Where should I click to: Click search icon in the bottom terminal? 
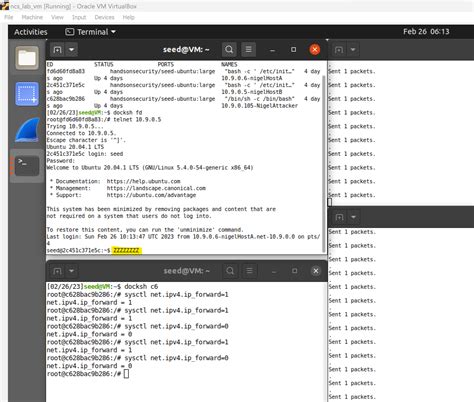click(230, 271)
